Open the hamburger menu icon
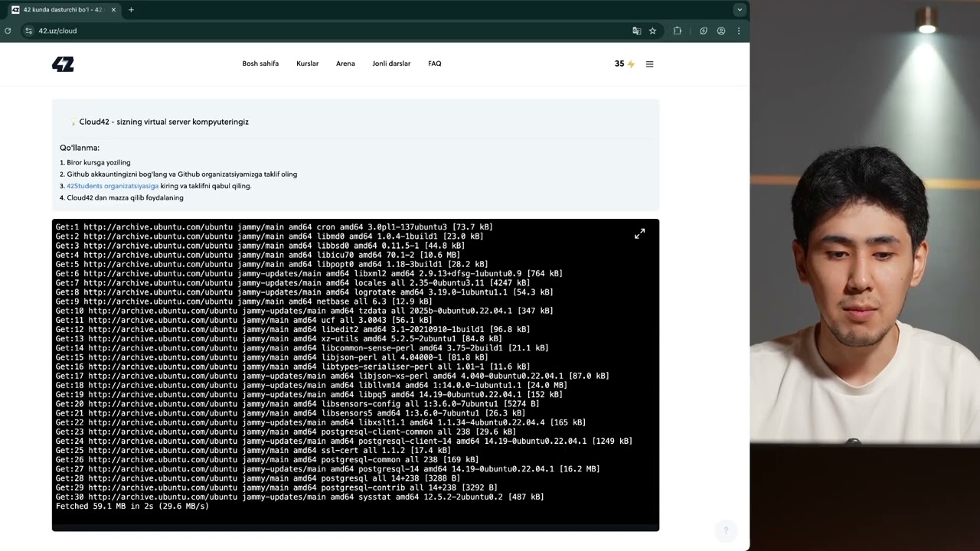 [x=649, y=64]
